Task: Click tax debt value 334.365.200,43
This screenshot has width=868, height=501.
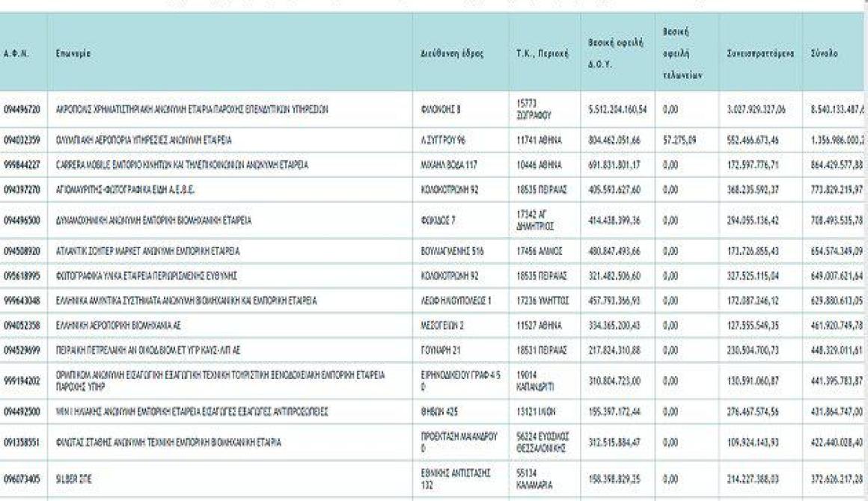Action: [614, 326]
